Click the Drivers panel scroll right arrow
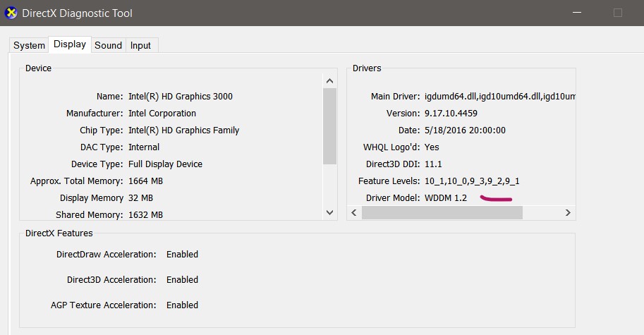Image resolution: width=644 pixels, height=335 pixels. (568, 213)
